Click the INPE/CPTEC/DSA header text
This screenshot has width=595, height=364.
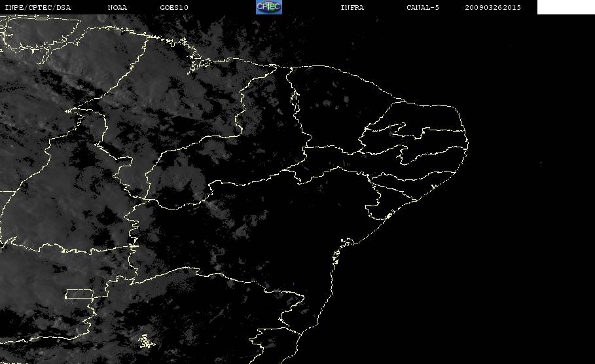pyautogui.click(x=38, y=7)
